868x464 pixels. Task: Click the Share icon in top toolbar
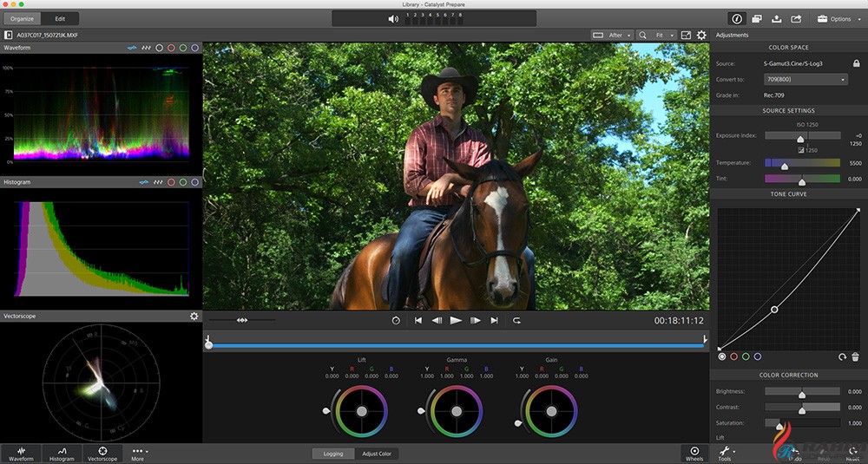[797, 18]
